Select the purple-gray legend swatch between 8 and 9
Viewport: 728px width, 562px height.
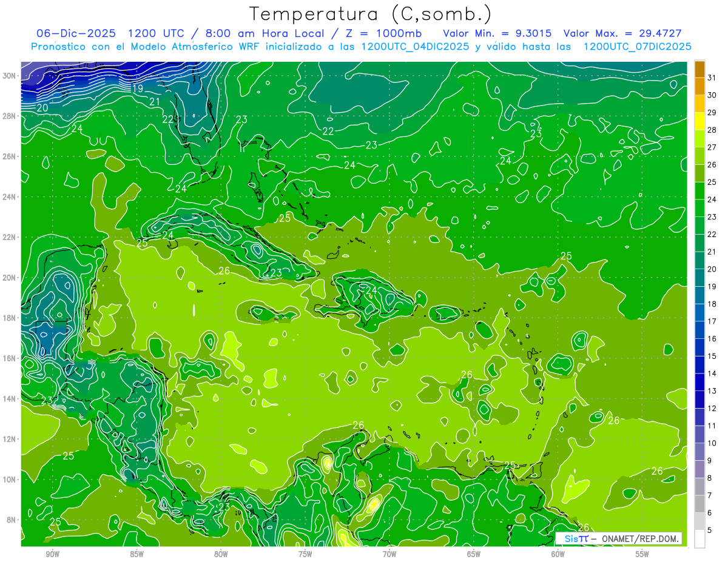click(699, 469)
